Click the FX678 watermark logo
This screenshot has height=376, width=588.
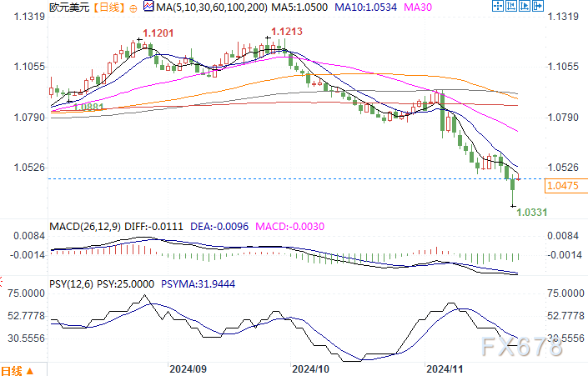click(525, 347)
